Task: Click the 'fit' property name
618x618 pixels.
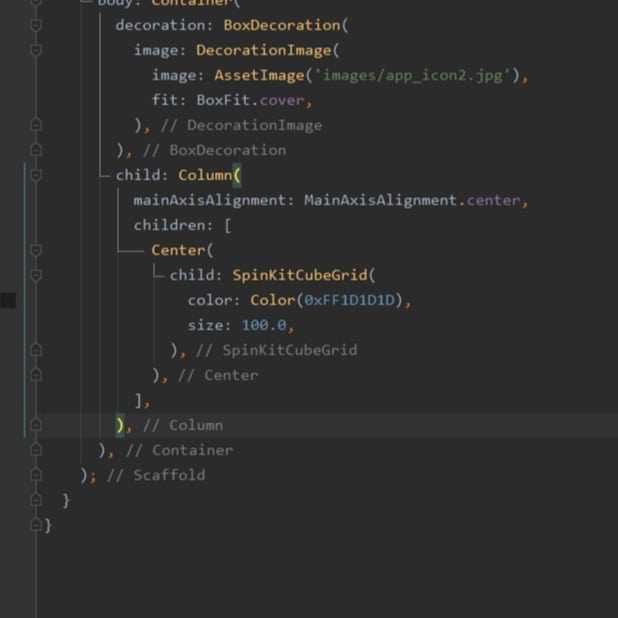Action: click(x=165, y=100)
